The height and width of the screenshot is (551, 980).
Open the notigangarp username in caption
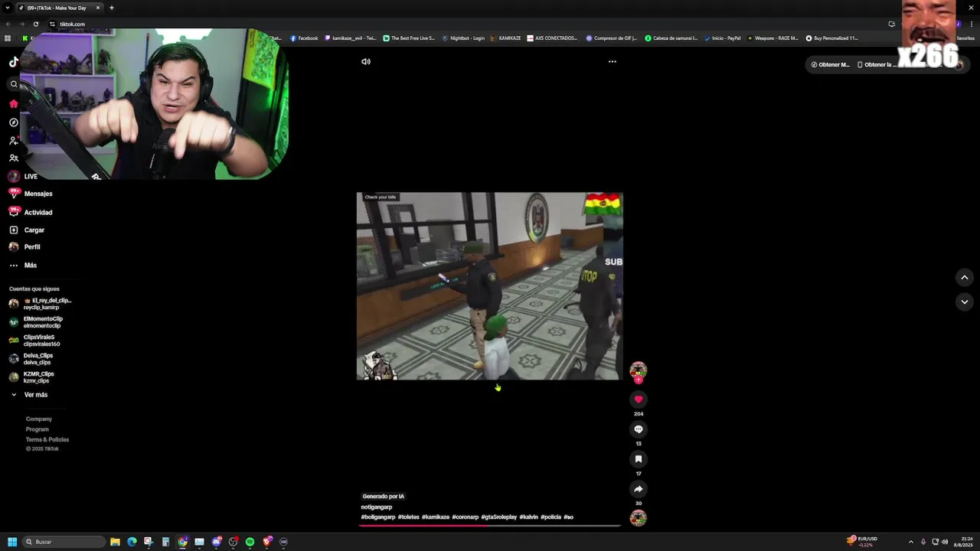point(377,507)
